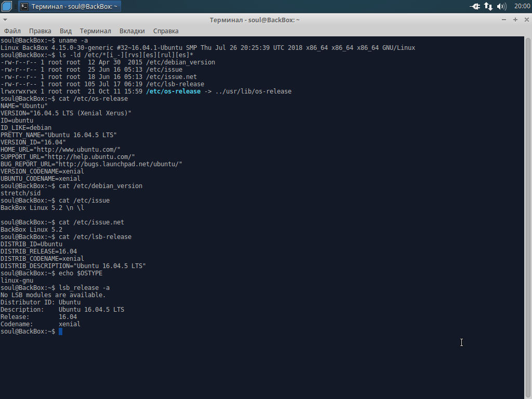Viewport: 532px width, 399px height.
Task: Click "No LSB modules are available." line
Action: click(53, 295)
